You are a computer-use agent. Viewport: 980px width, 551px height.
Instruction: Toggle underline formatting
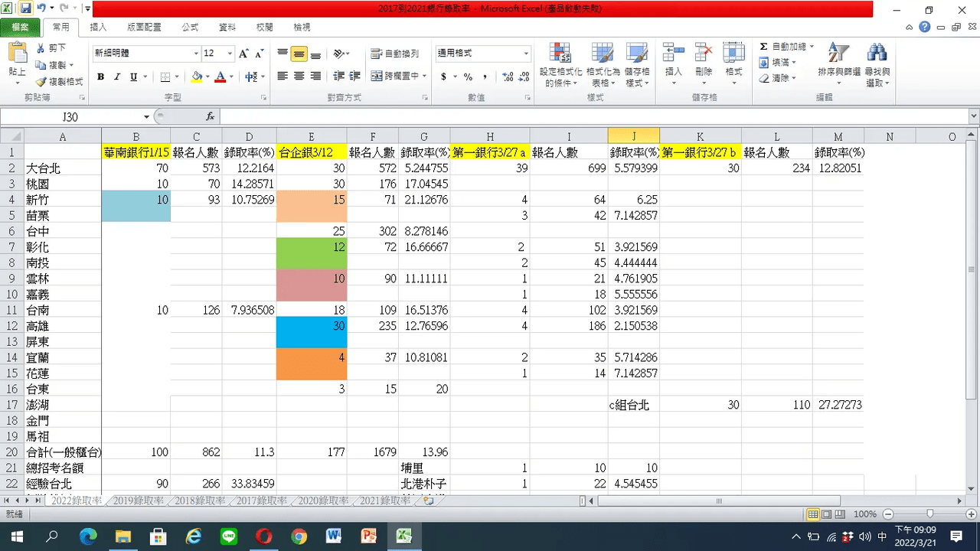[x=134, y=77]
